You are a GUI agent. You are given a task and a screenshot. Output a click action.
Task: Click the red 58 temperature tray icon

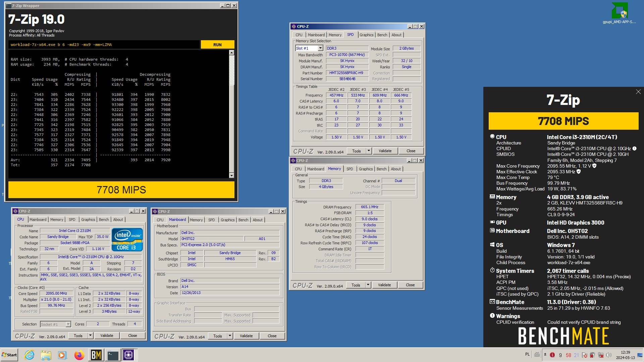568,355
